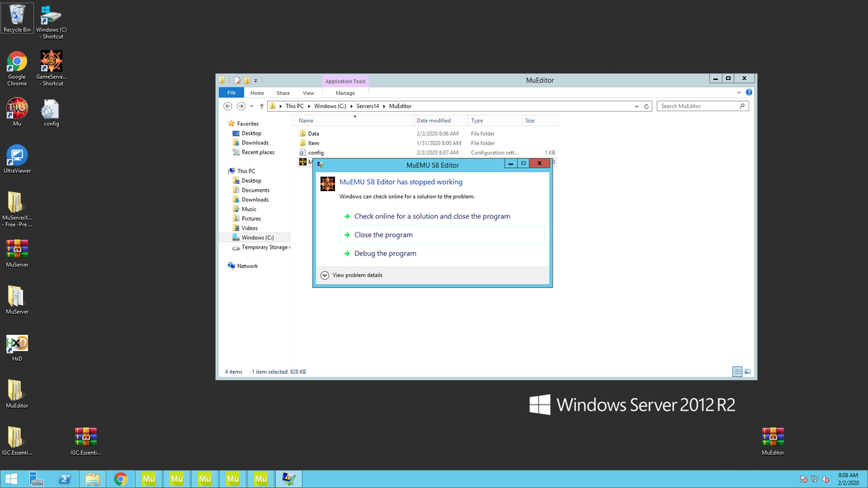Screen dimensions: 868x488
Task: Open the MuEditor WinRAR archive on desktop
Action: pos(772,441)
